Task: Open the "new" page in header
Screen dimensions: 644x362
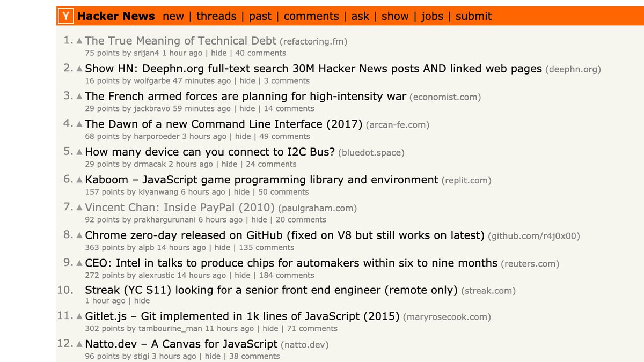Action: (173, 16)
